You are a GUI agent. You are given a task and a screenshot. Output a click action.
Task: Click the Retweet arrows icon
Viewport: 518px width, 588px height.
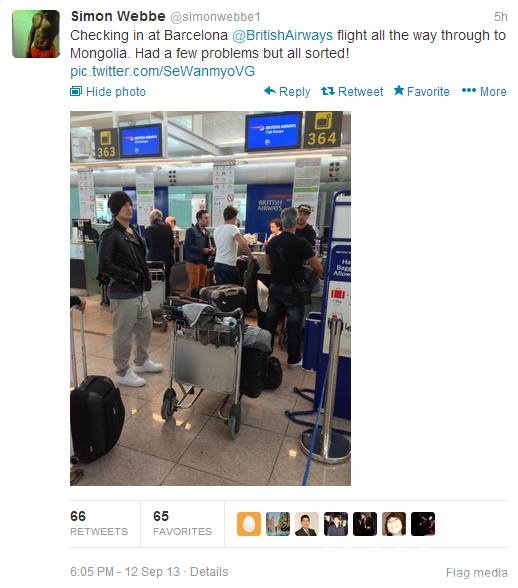coord(327,91)
